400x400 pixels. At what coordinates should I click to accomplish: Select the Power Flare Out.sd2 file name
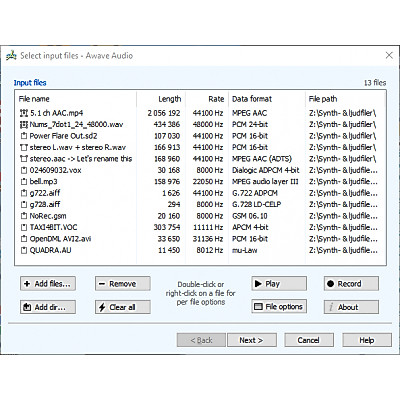pyautogui.click(x=63, y=136)
